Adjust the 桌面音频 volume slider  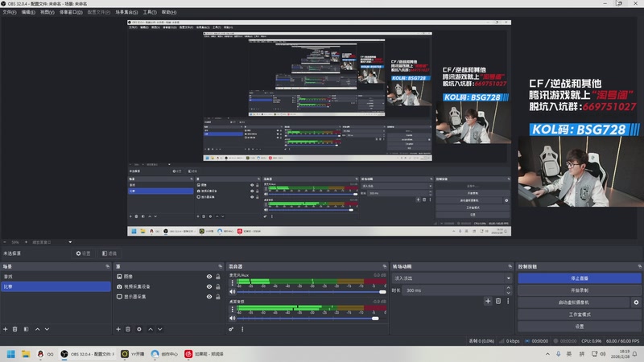coord(312,318)
